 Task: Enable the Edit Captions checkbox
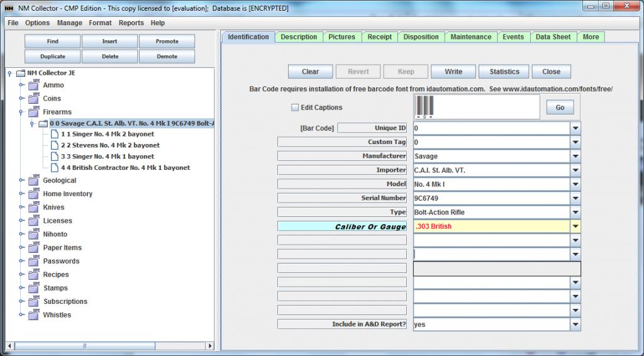click(x=295, y=108)
